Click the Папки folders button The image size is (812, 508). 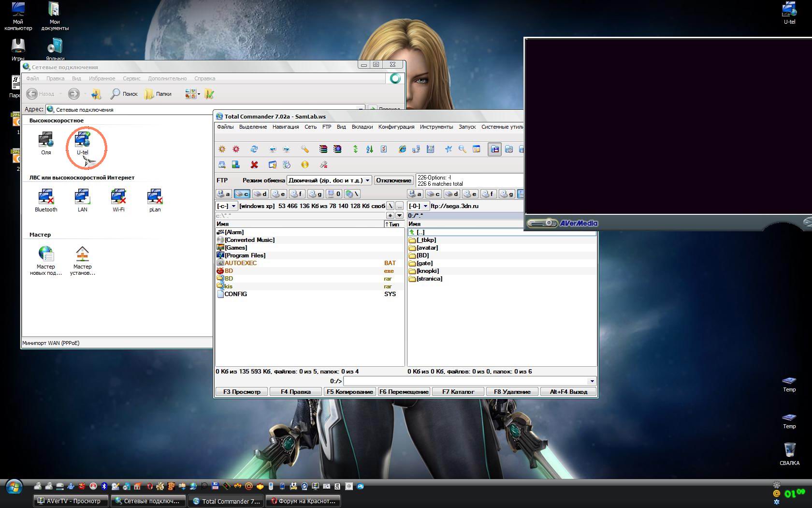(158, 94)
